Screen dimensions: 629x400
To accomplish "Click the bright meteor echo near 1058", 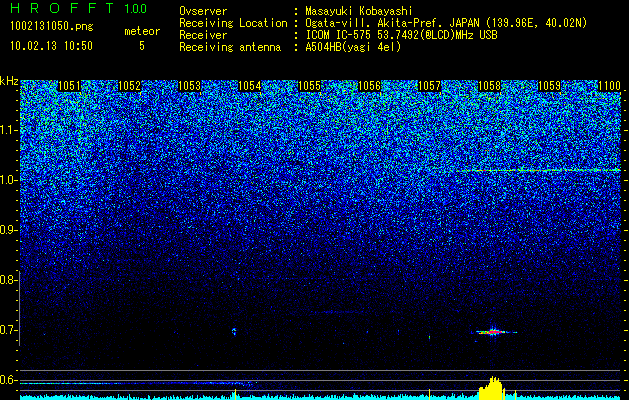I will click(x=493, y=332).
